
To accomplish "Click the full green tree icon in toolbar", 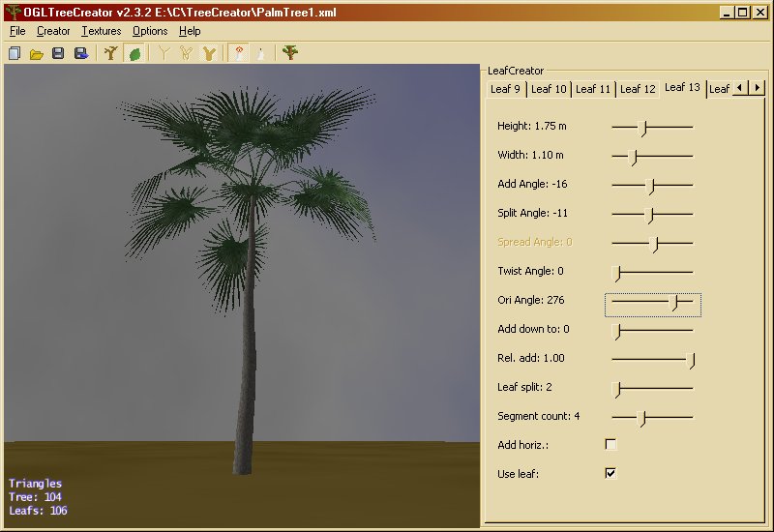I will 289,53.
